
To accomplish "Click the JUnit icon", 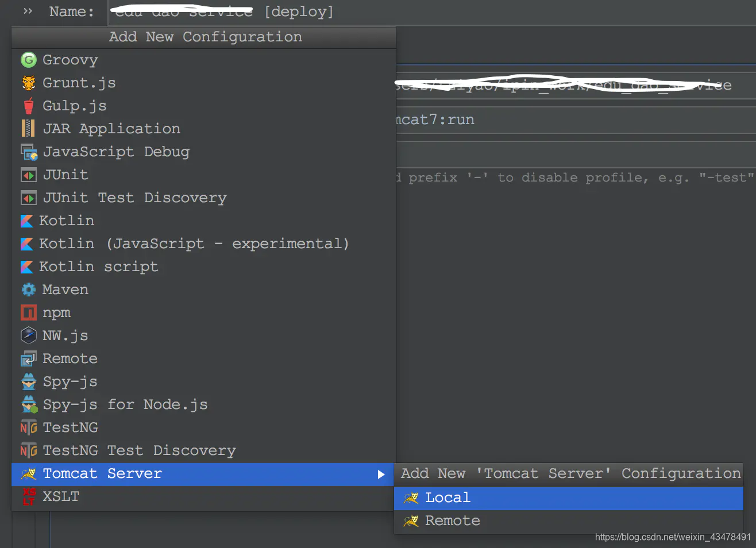I will [x=28, y=175].
